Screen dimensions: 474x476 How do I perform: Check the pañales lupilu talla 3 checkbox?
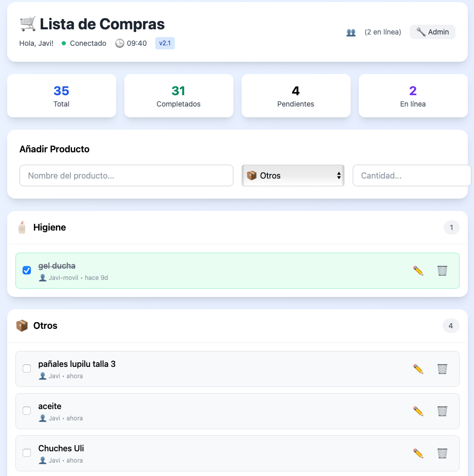coord(27,368)
